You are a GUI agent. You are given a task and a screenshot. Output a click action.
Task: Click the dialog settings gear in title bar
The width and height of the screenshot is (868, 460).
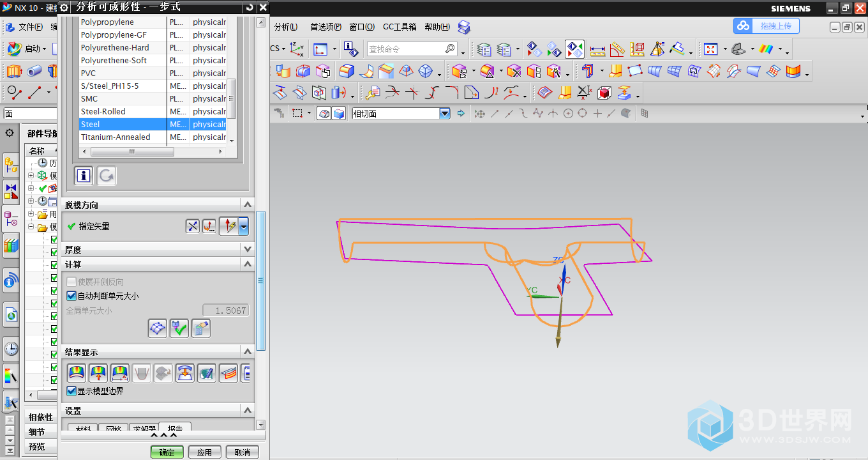click(64, 7)
